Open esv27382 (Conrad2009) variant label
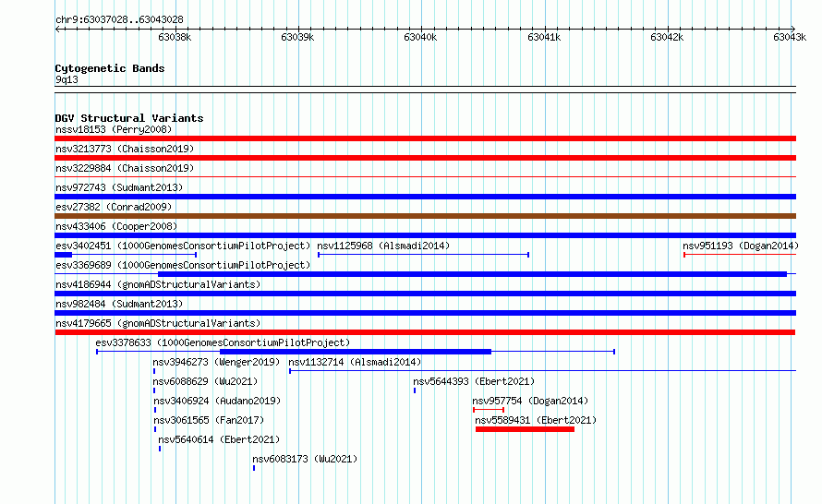This screenshot has height=504, width=822. (114, 207)
